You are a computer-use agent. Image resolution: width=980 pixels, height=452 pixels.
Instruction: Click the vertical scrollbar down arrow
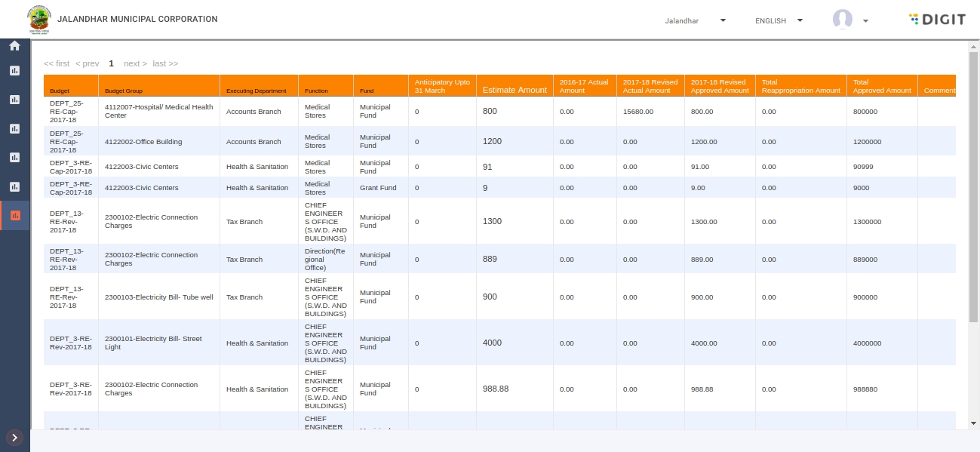point(973,423)
